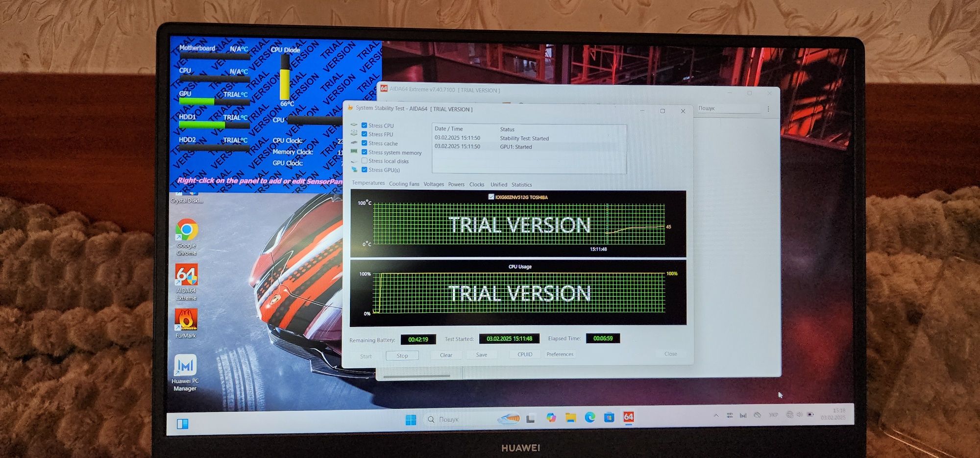Enable the Stress local disks checkbox
Viewport: 980px width, 458px height.
click(x=364, y=161)
